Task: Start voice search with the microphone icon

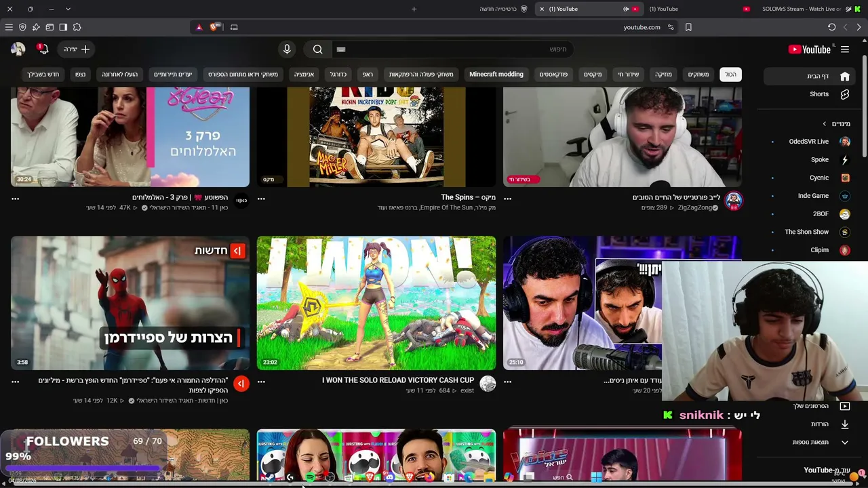Action: pyautogui.click(x=287, y=49)
